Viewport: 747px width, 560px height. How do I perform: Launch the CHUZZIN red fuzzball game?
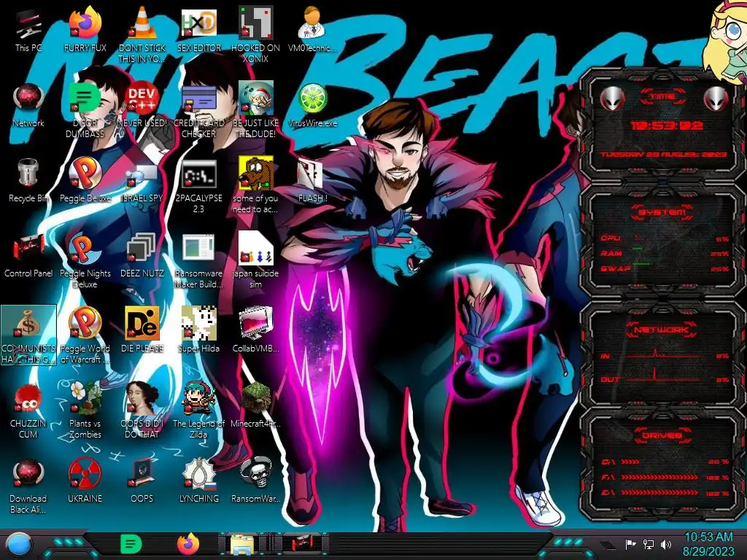coord(28,411)
